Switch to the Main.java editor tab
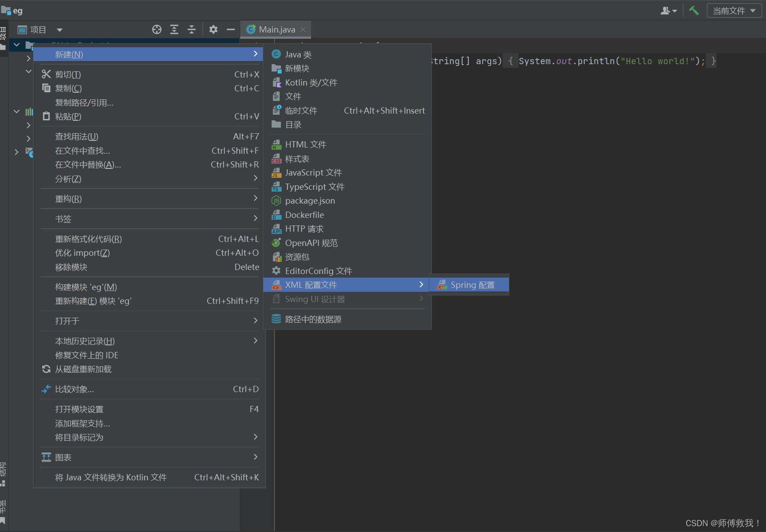 coord(277,29)
